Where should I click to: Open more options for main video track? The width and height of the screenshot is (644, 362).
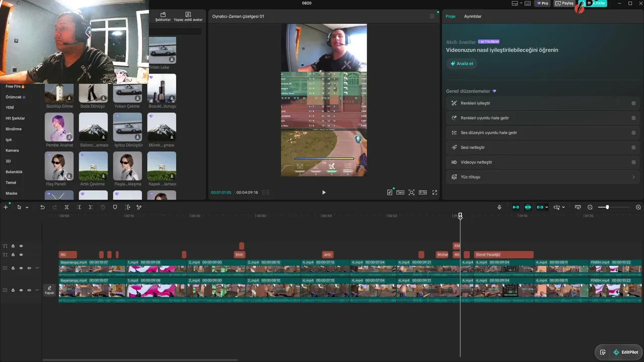[37, 290]
